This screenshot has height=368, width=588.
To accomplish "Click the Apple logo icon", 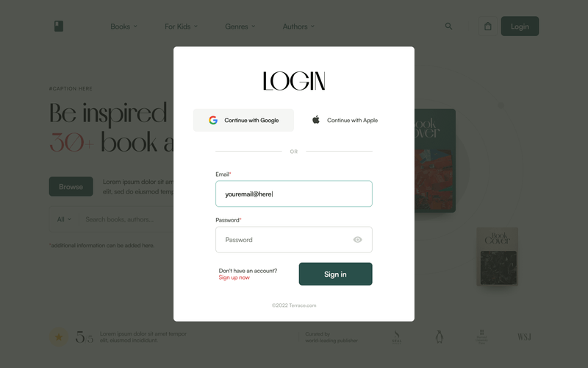I will tap(316, 120).
